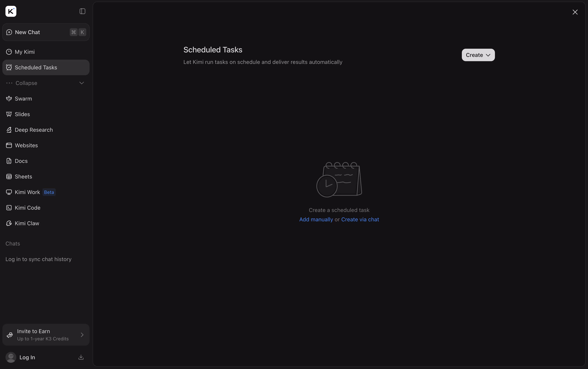The height and width of the screenshot is (369, 588).
Task: Open the Create dropdown button
Action: pyautogui.click(x=478, y=55)
